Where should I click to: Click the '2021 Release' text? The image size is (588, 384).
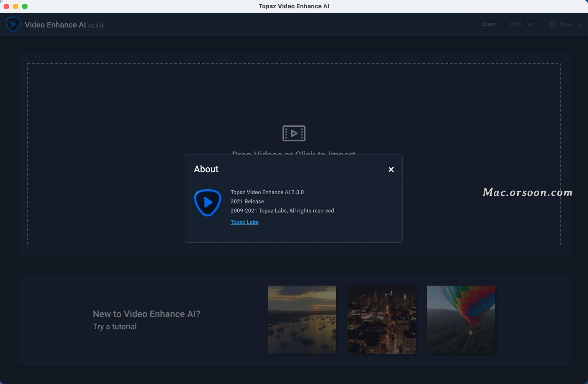click(247, 201)
